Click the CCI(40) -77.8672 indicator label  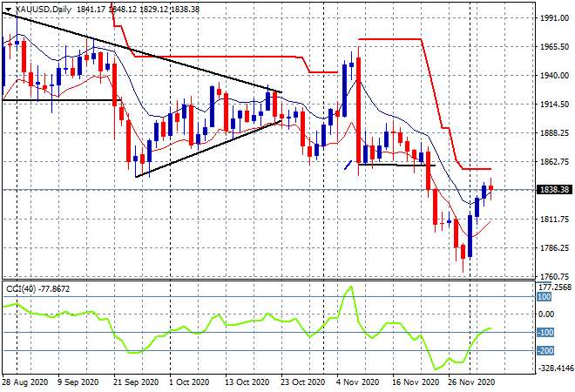pos(37,289)
